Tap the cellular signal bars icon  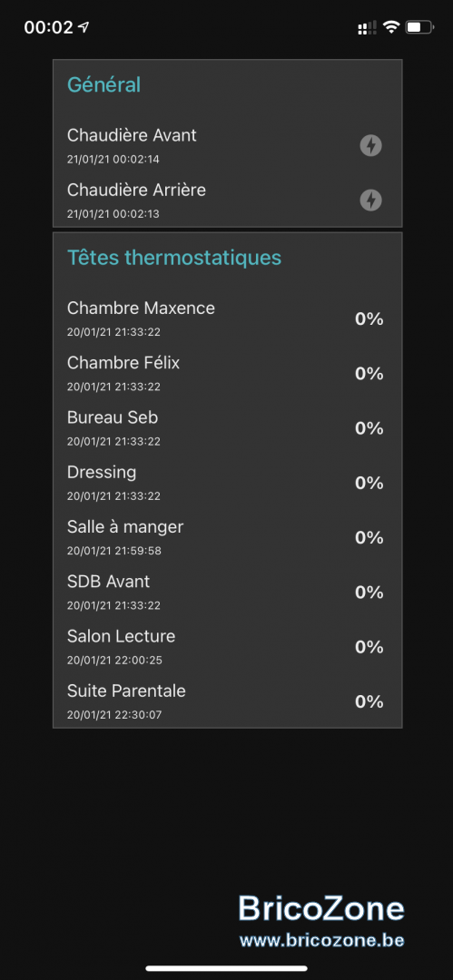(x=367, y=27)
